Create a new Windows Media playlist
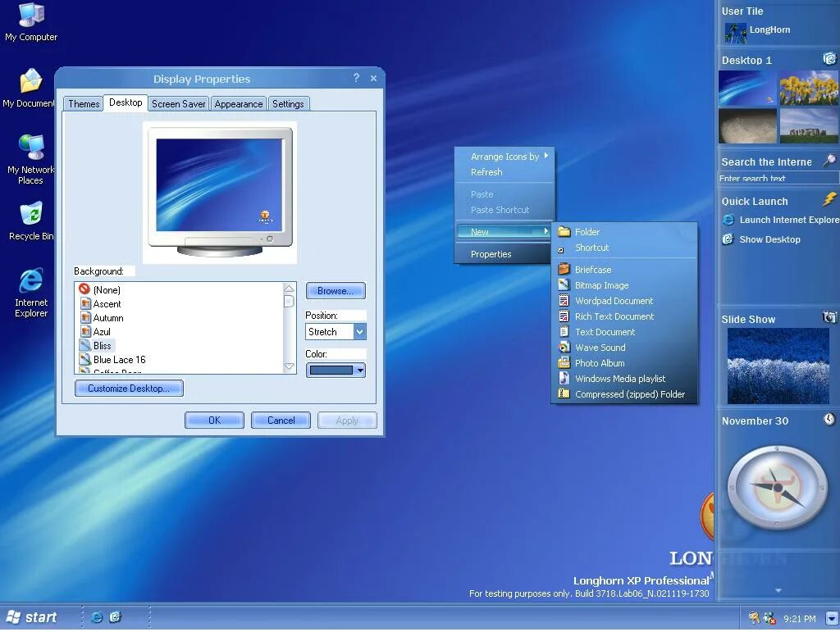 [x=624, y=379]
